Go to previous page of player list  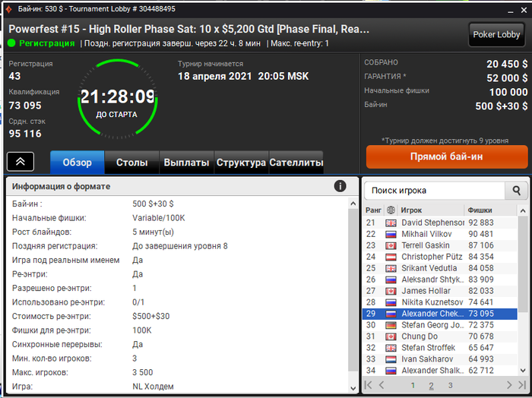[382, 385]
